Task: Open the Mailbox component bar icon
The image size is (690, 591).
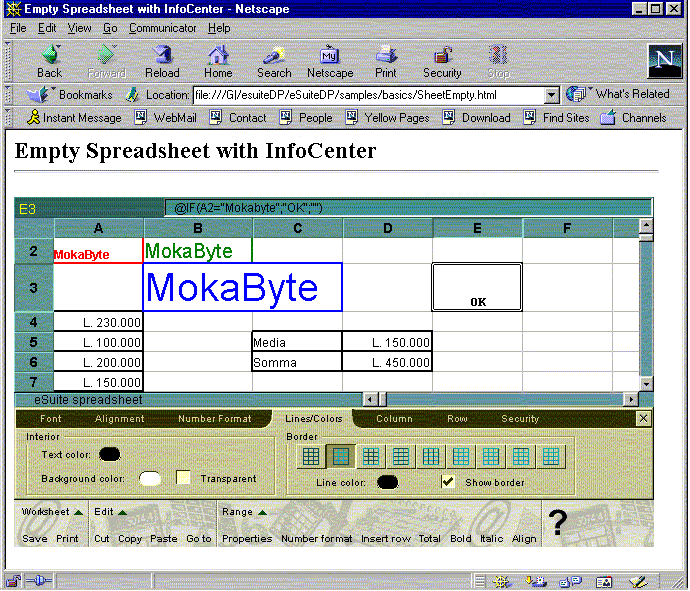Action: tap(536, 582)
